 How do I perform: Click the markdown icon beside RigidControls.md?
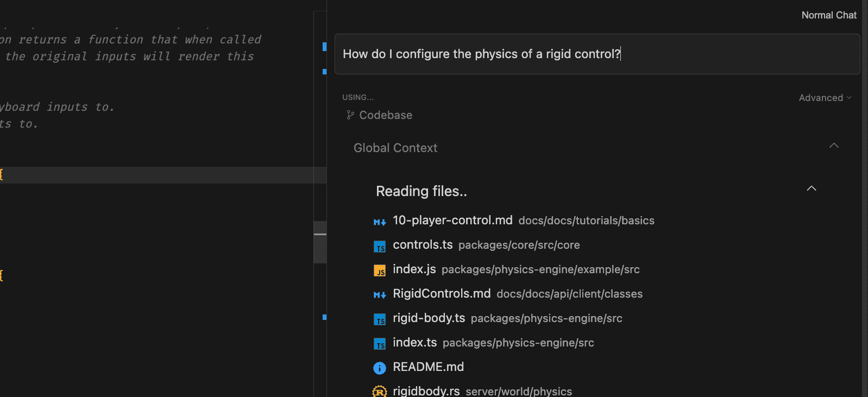point(380,295)
